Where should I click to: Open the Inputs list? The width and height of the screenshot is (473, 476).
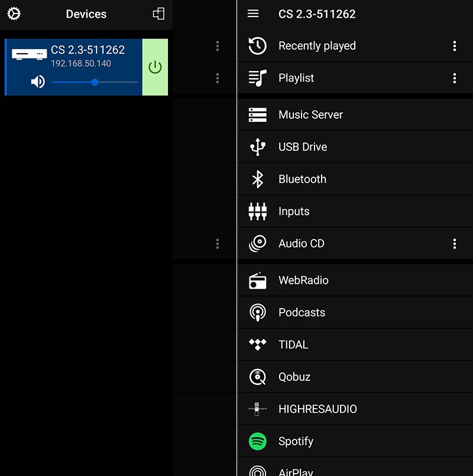click(355, 211)
